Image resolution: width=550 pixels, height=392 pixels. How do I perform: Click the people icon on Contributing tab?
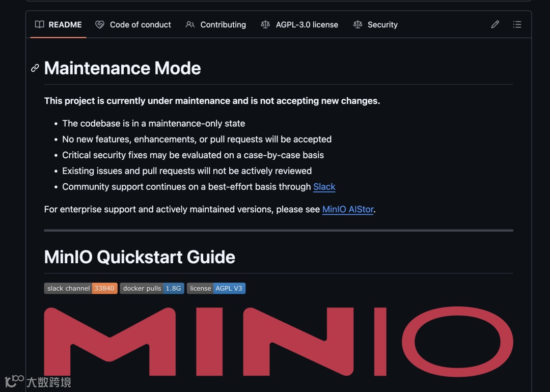point(190,24)
